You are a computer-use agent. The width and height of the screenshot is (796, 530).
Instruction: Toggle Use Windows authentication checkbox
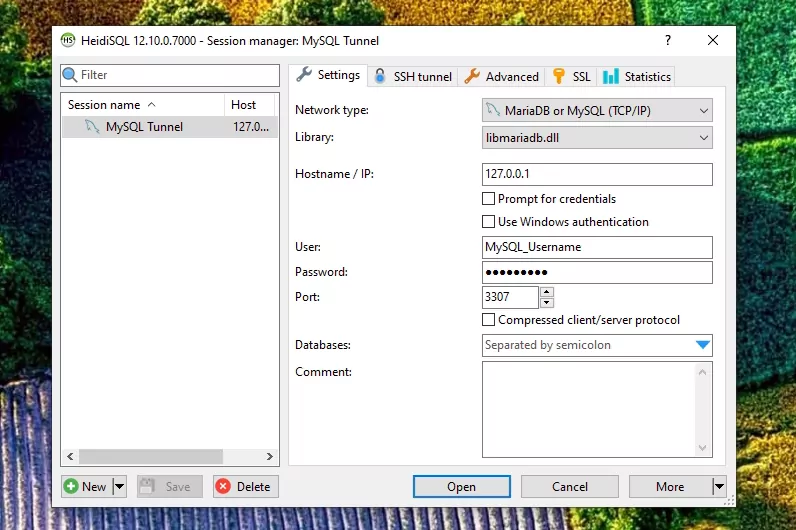pos(488,222)
